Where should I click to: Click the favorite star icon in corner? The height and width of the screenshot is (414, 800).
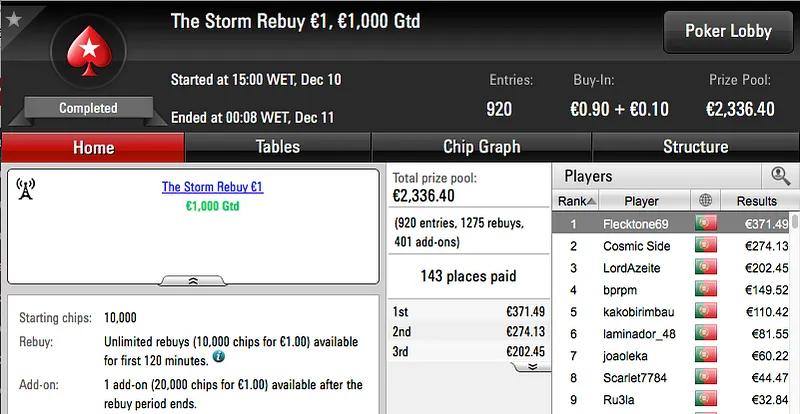[x=11, y=12]
